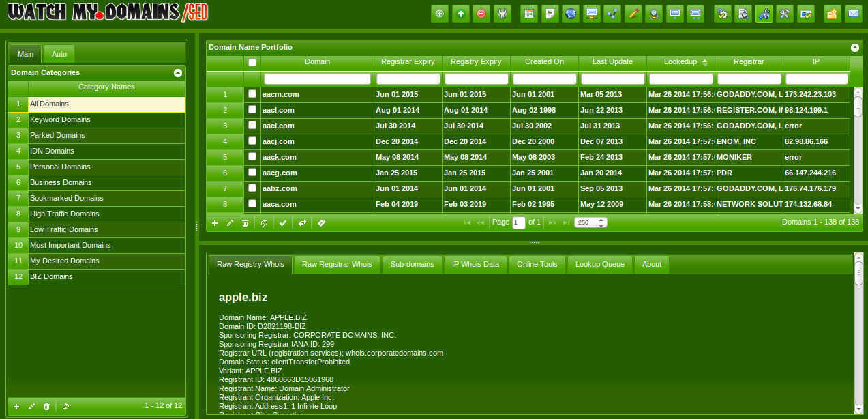868x419 pixels.
Task: Open the calendar table icon in top toolbar
Action: (528, 14)
